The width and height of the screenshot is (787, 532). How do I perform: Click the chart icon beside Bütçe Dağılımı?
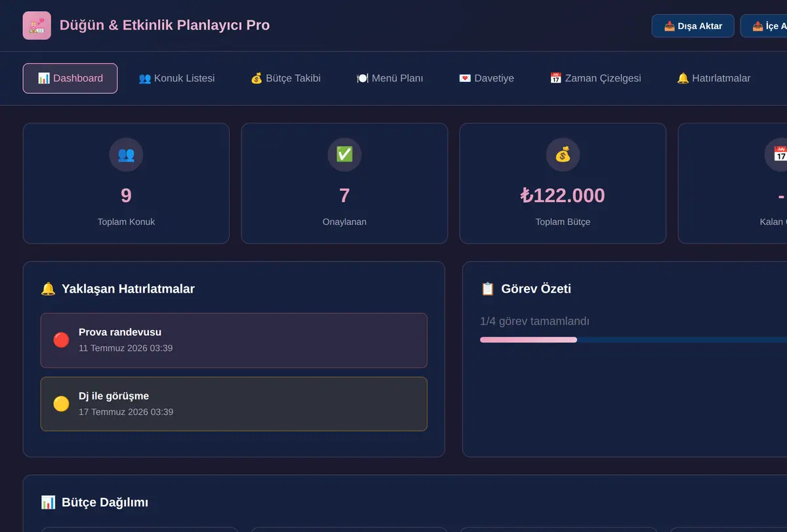[48, 502]
